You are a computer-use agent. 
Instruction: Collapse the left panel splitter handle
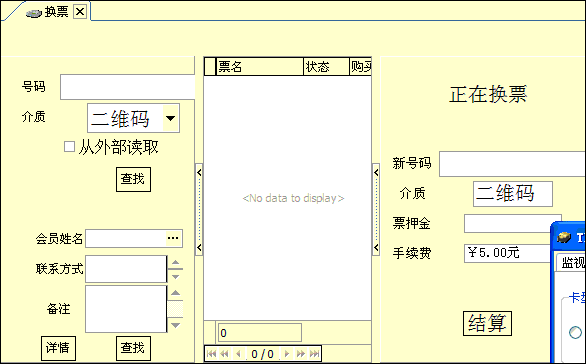[x=199, y=210]
